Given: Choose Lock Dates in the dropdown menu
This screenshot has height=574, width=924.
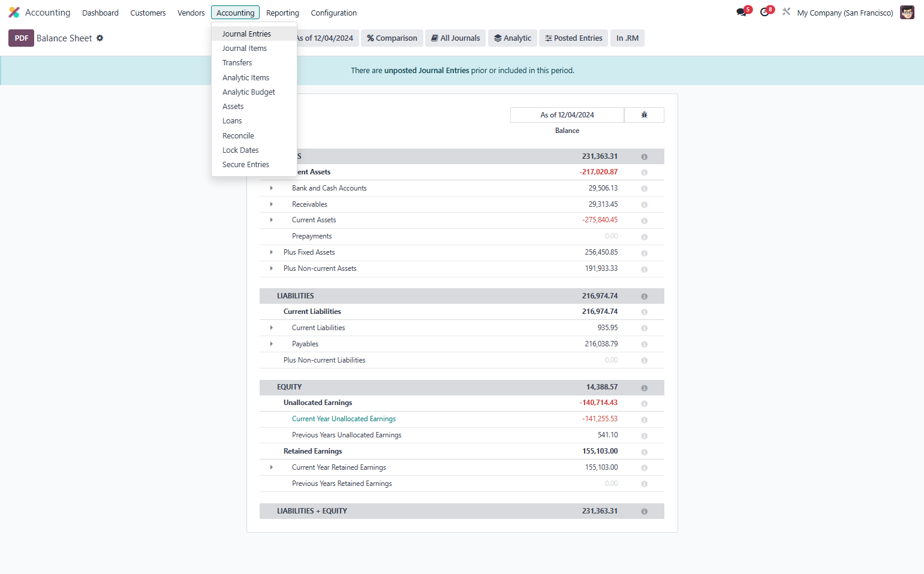Looking at the screenshot, I should tap(254, 150).
